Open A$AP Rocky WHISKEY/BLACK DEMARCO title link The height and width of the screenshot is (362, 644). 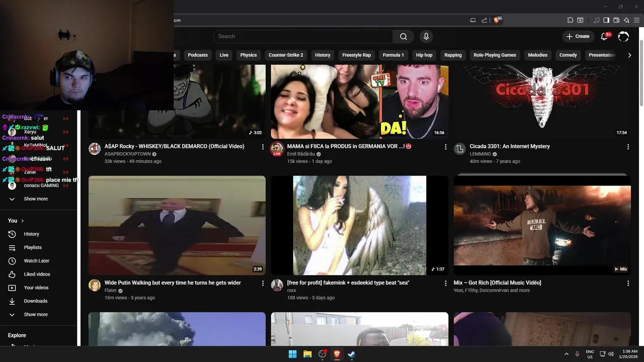(x=174, y=146)
